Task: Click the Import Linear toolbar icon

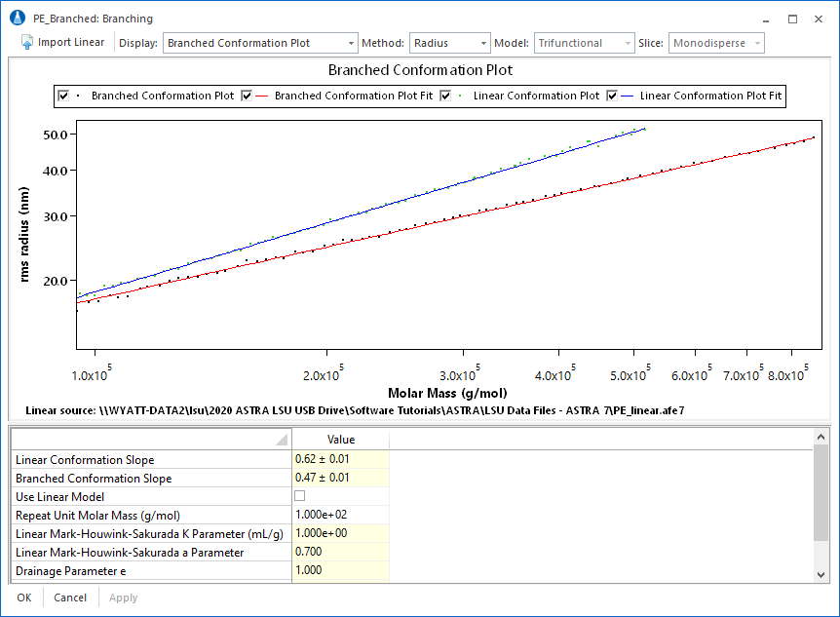Action: pos(26,43)
